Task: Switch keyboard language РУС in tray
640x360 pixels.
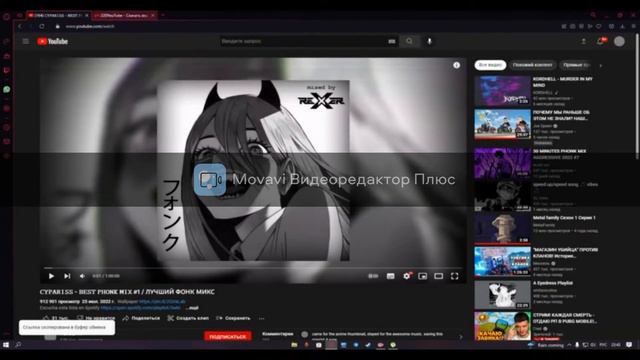Action: coord(603,345)
